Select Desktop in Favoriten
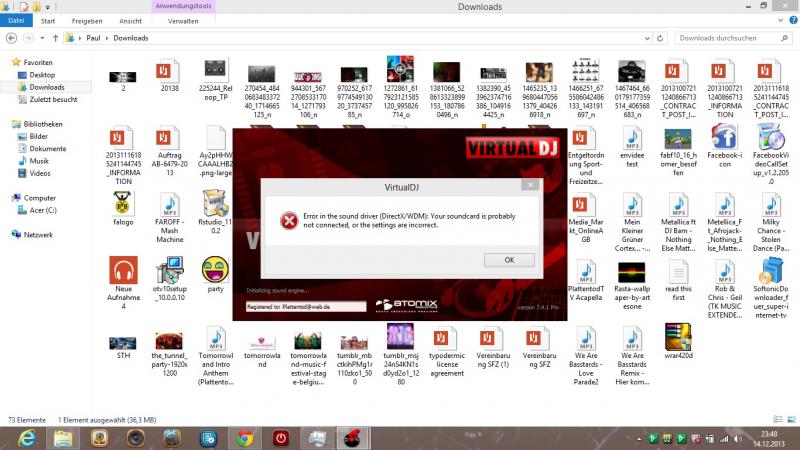The width and height of the screenshot is (800, 450). (x=42, y=75)
